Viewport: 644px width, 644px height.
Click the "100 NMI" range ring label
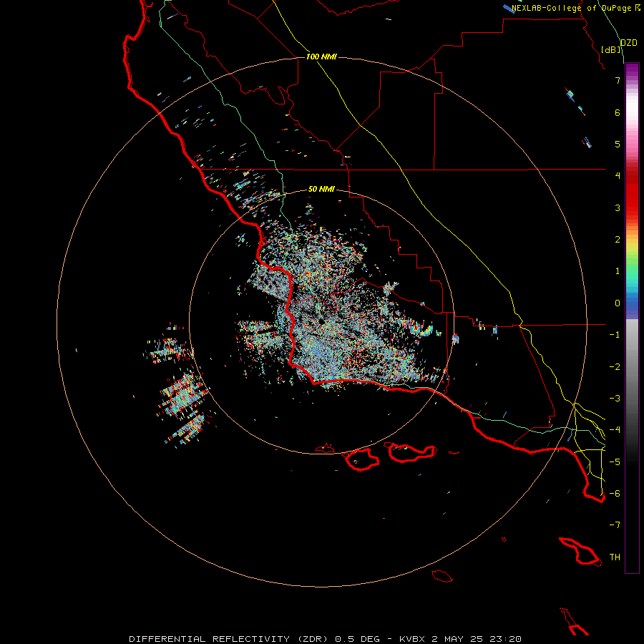[321, 57]
